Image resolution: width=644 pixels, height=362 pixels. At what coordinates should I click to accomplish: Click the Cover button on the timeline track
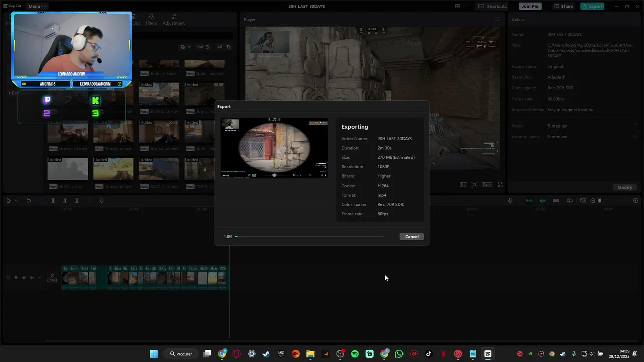click(x=52, y=278)
